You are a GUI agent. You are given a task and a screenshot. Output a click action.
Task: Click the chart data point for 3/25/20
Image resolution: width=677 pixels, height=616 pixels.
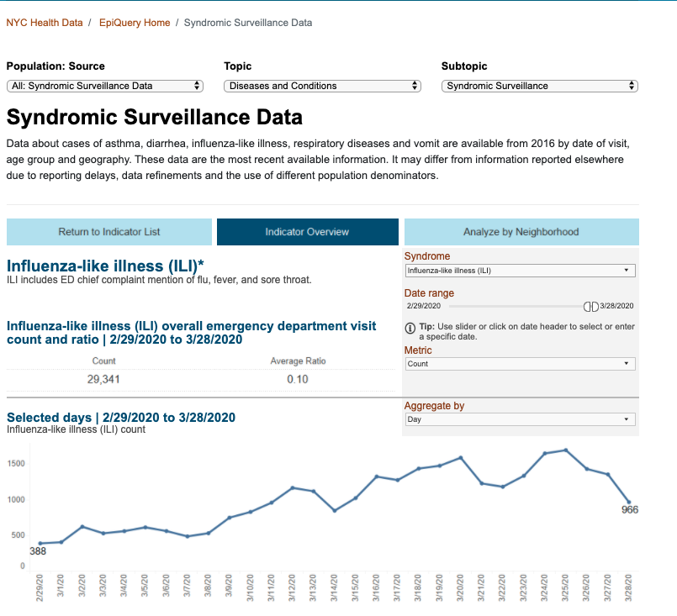coord(566,450)
